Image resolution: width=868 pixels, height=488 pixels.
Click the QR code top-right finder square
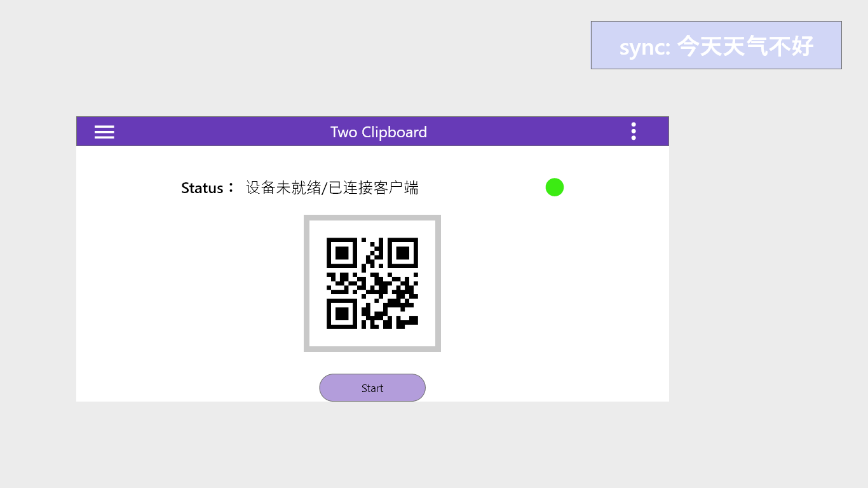[402, 253]
